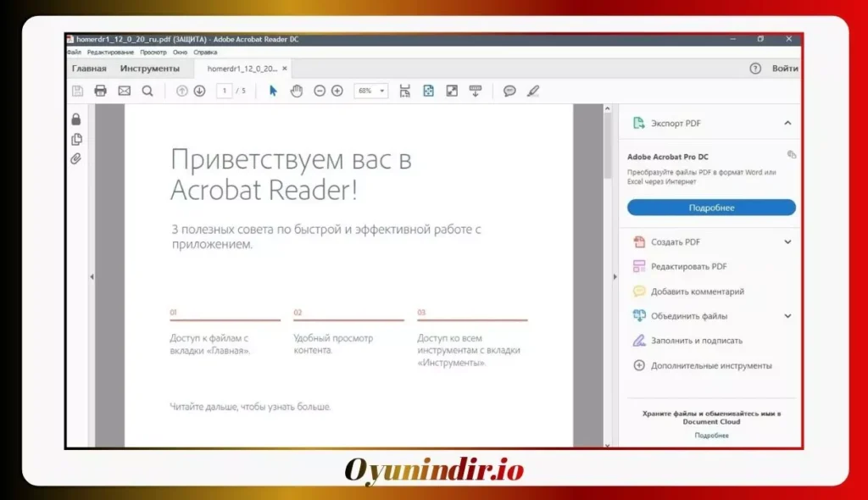Open Заполнить и подписать tool

687,341
